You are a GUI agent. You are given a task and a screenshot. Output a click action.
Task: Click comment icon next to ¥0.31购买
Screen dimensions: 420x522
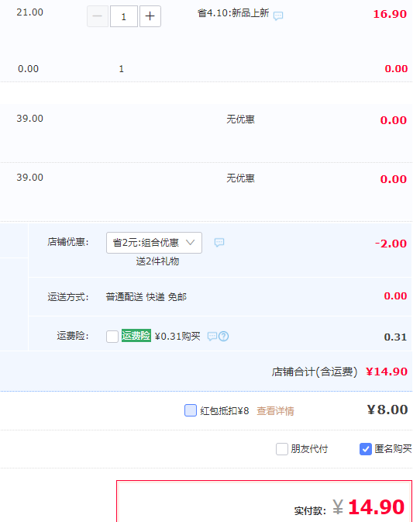coord(212,337)
